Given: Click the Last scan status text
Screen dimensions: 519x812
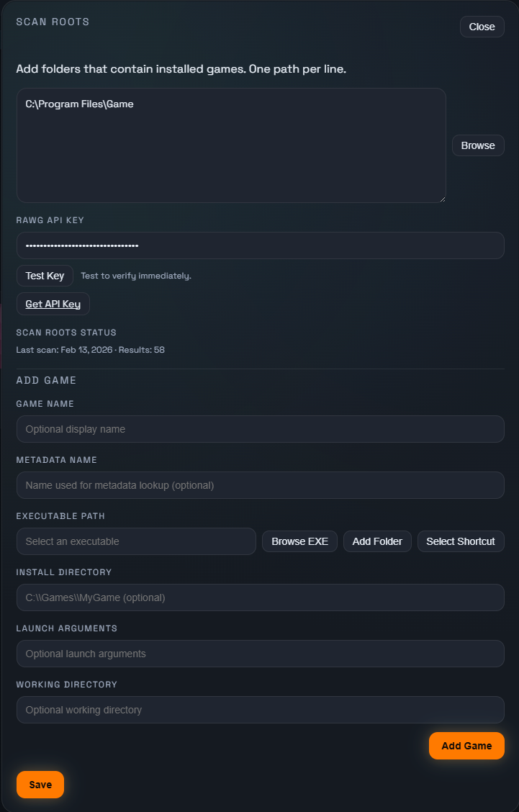Looking at the screenshot, I should (91, 350).
